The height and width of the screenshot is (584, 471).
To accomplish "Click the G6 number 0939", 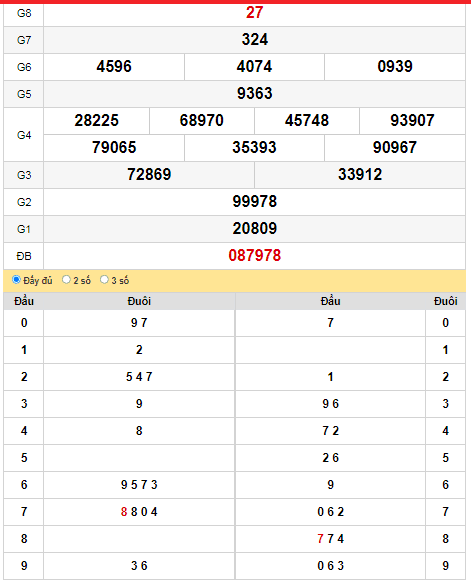I will pos(395,67).
